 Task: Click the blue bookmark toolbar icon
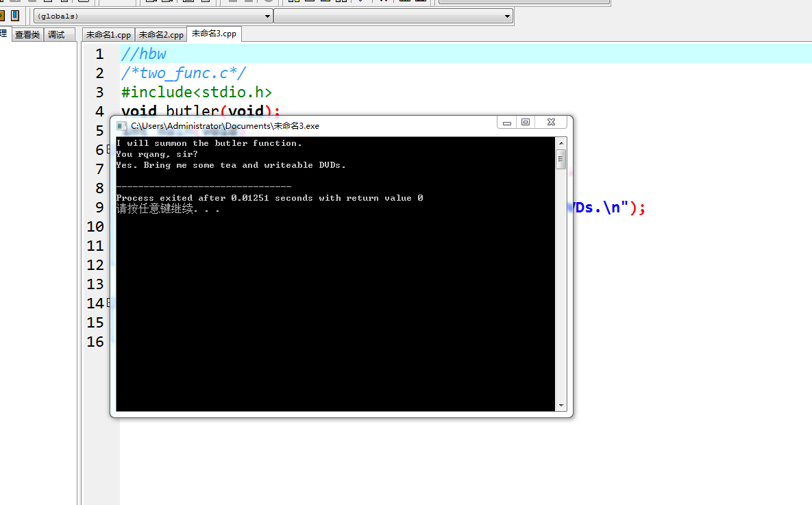point(15,16)
